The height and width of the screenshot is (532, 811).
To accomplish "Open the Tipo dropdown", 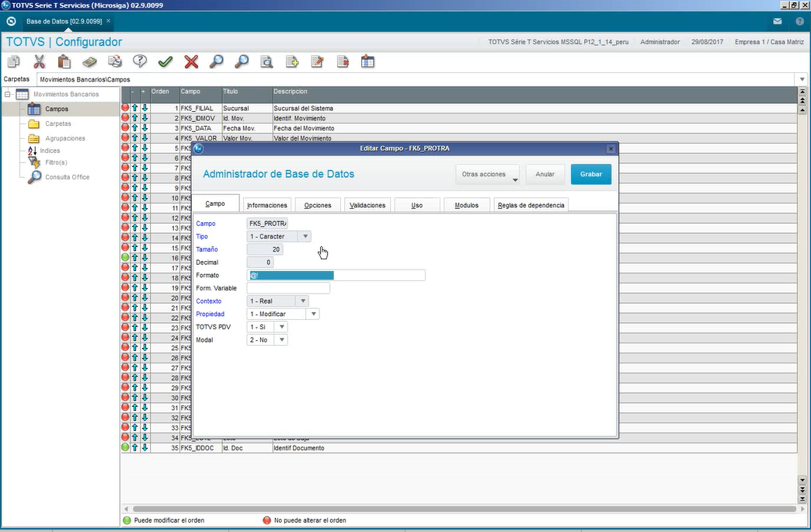I will tap(305, 236).
